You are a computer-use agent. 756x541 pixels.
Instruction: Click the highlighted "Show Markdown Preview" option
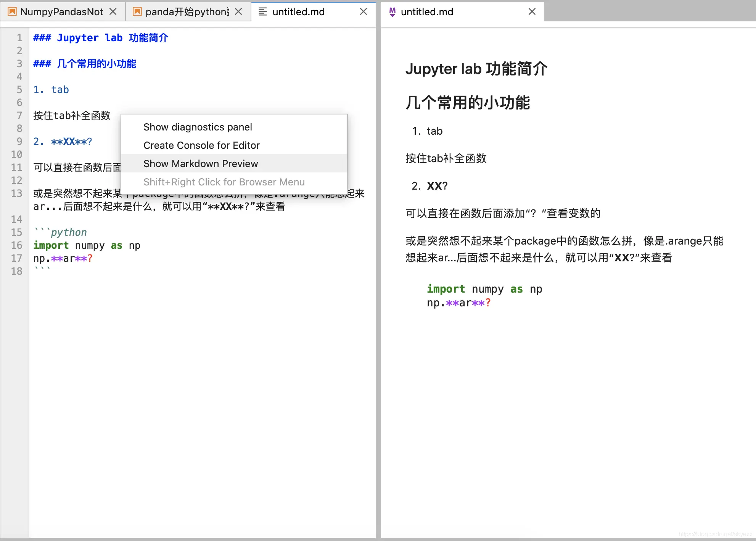tap(201, 163)
